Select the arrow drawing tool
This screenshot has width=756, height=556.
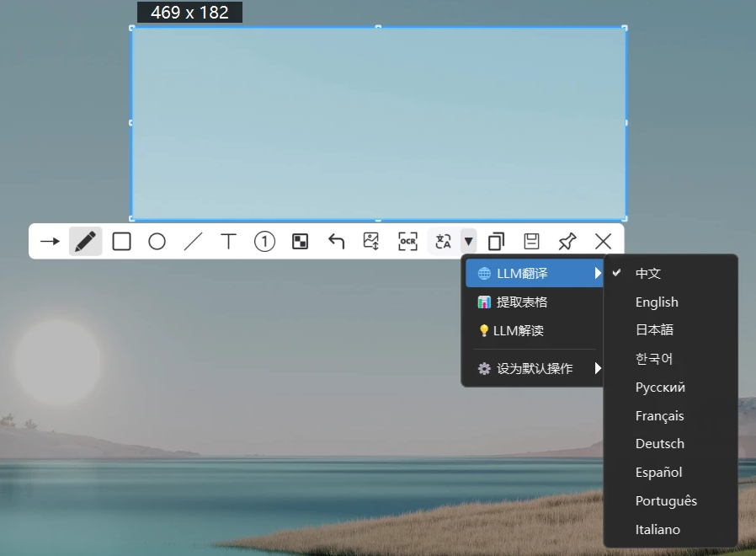click(x=50, y=242)
